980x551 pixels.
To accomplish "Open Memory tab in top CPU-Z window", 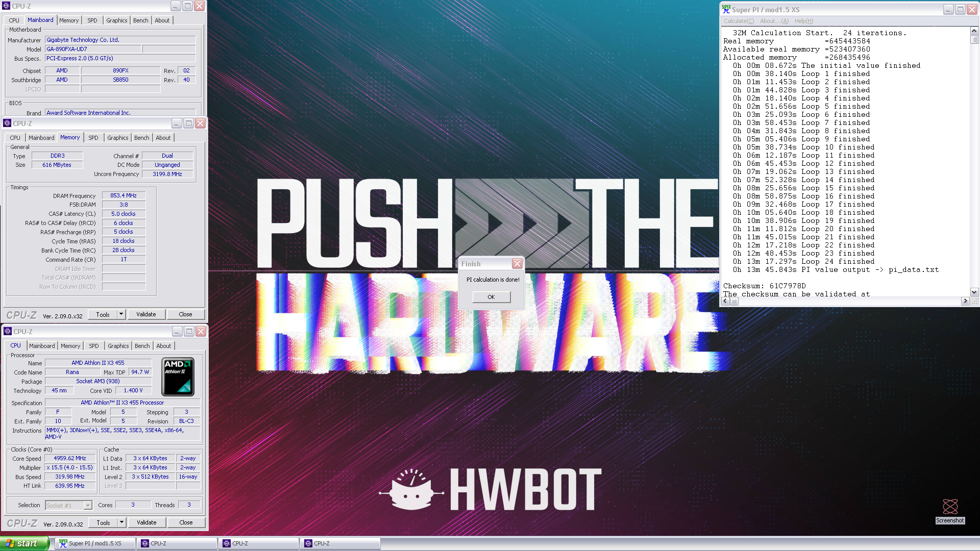I will pos(69,20).
